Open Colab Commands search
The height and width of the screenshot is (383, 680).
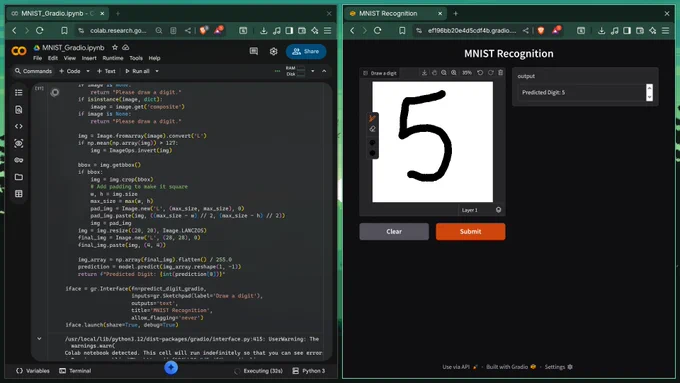33,71
